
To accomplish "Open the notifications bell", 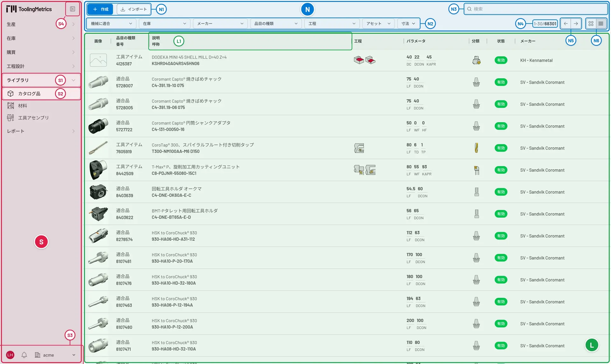I will 24,355.
